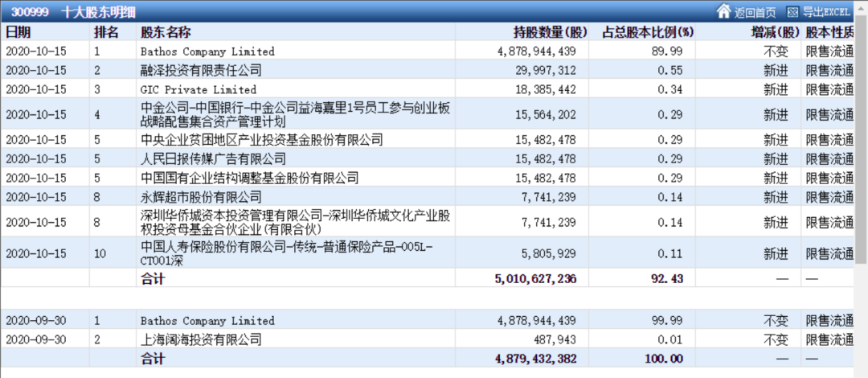Image resolution: width=868 pixels, height=378 pixels.
Task: Click share count 487,943
Action: tap(554, 339)
